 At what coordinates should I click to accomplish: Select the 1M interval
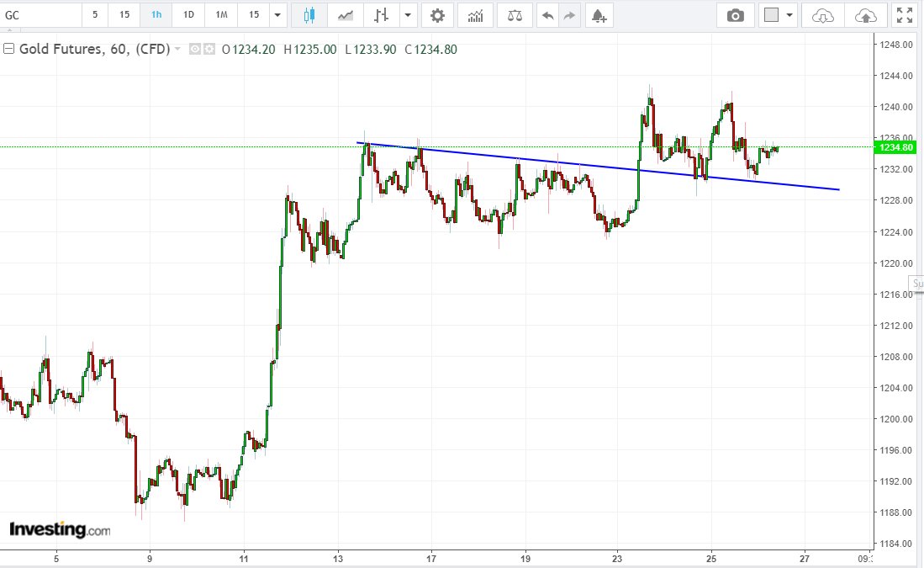point(221,15)
